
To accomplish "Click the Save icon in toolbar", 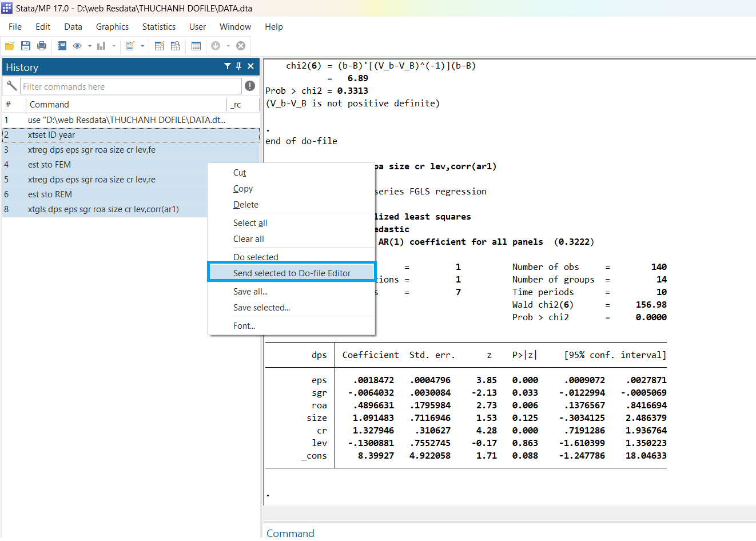I will point(26,46).
